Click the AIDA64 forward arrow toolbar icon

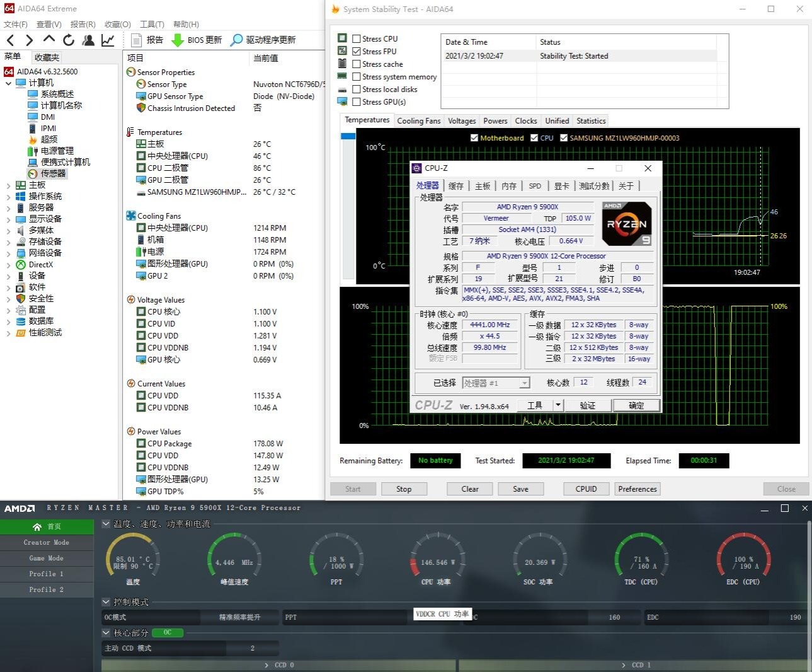(x=29, y=40)
